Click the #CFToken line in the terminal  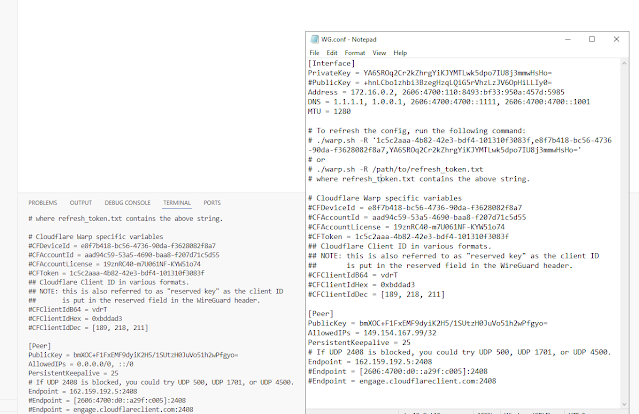click(116, 273)
